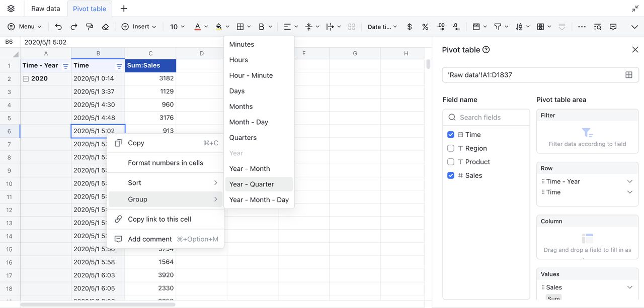The width and height of the screenshot is (644, 308).
Task: Enable the Product field checkbox
Action: tap(451, 162)
